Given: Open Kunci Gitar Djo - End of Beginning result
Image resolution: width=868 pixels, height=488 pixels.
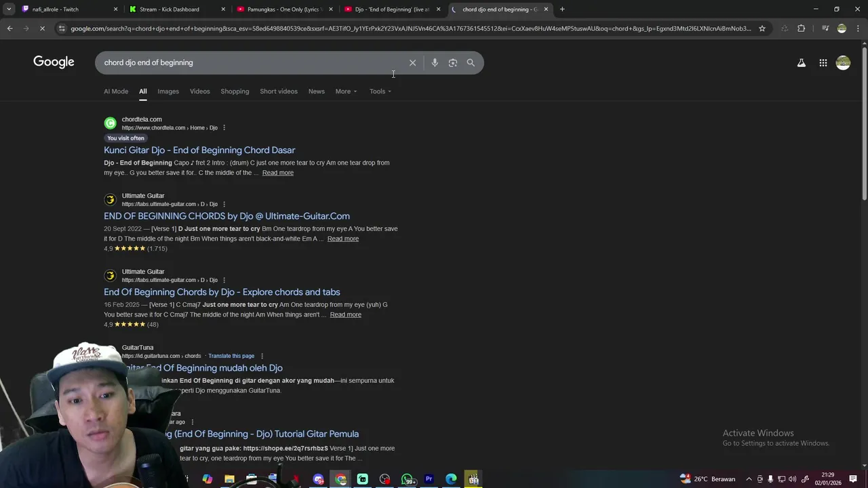Looking at the screenshot, I should point(199,150).
